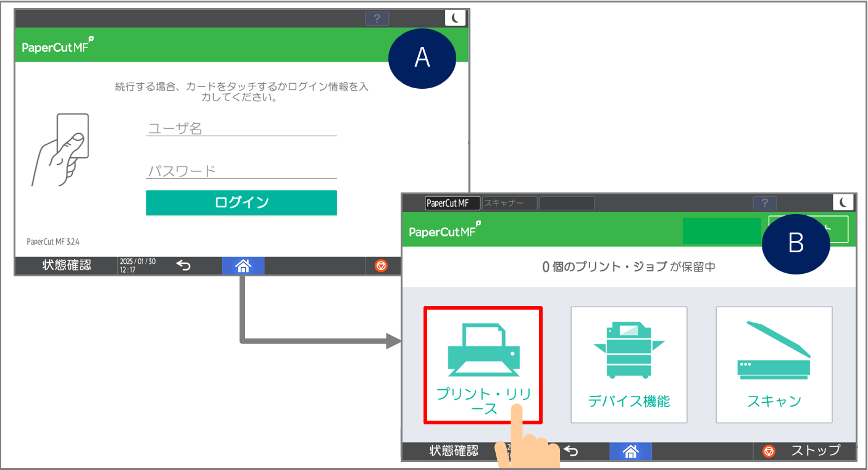Click the back arrow in screen A

click(183, 266)
